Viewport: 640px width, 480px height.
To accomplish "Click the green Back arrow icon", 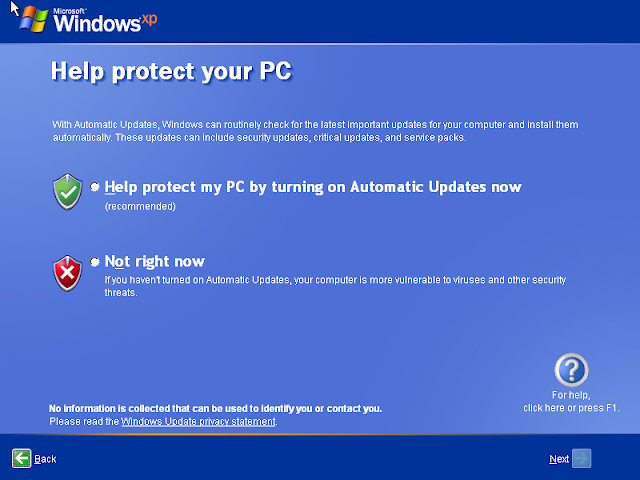I will 21,458.
